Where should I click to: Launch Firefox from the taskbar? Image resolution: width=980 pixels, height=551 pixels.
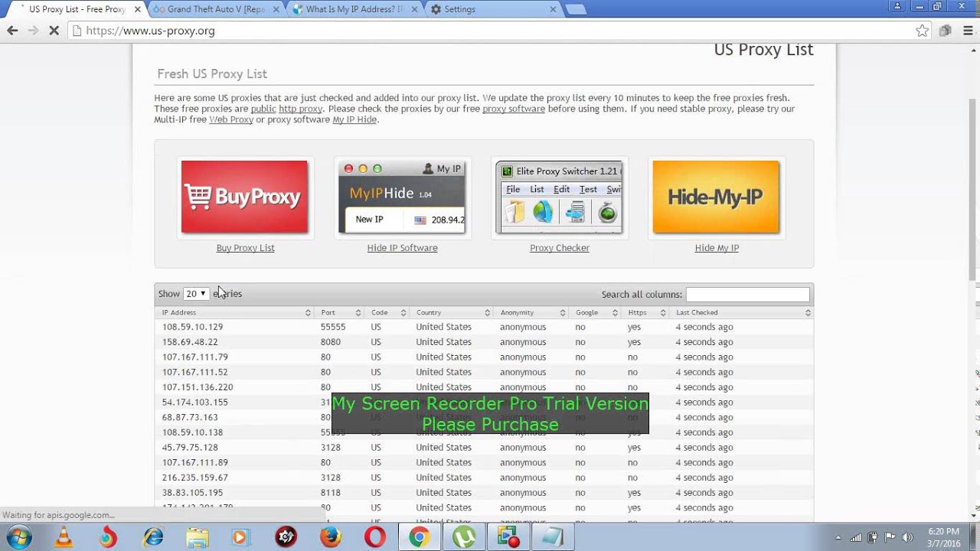(331, 537)
